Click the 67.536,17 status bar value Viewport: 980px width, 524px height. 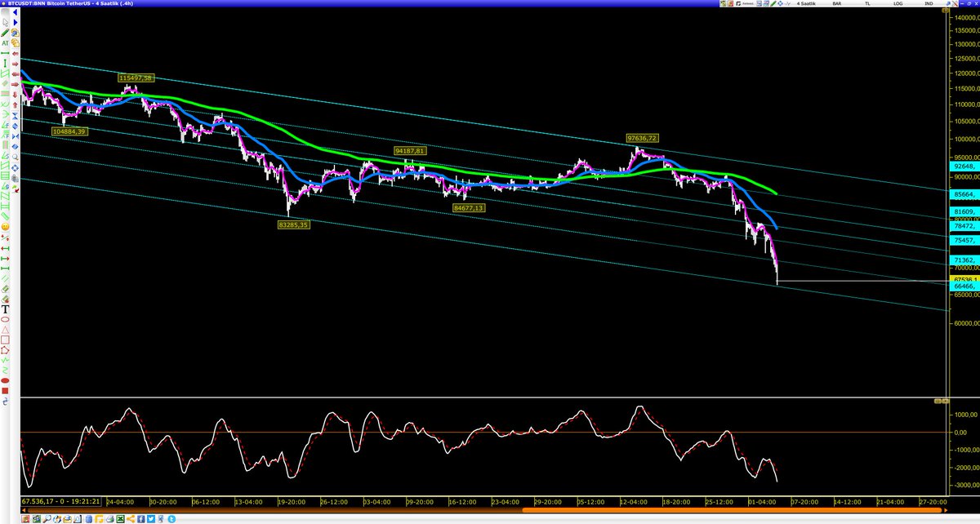pyautogui.click(x=38, y=501)
